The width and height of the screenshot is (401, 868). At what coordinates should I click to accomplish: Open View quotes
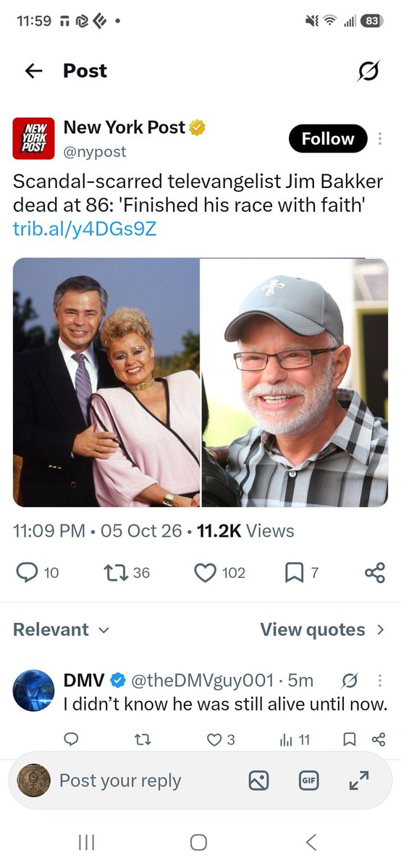pos(322,629)
